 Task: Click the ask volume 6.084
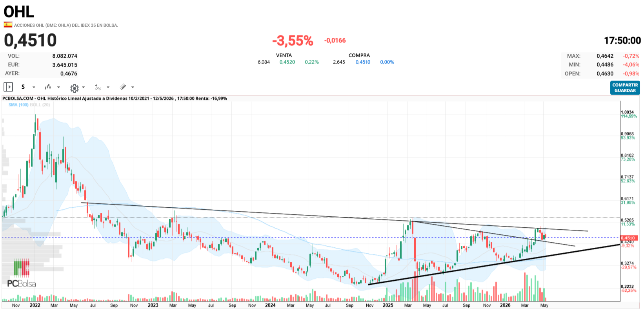(264, 62)
